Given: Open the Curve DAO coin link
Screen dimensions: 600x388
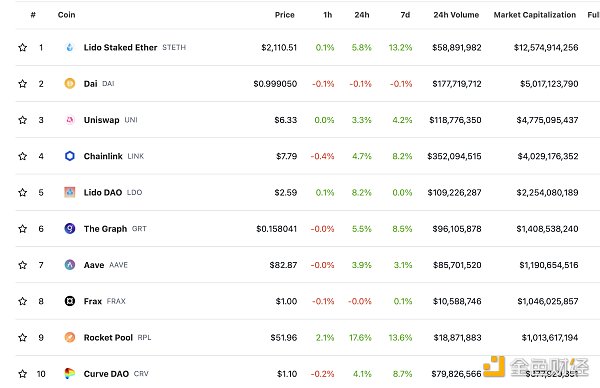Looking at the screenshot, I should 106,374.
